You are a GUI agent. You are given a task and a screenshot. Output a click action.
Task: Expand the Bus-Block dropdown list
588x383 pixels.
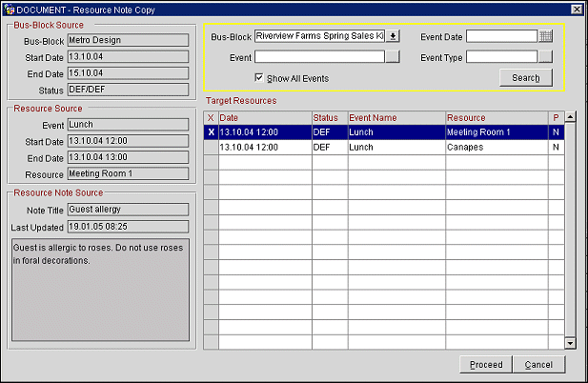(393, 36)
